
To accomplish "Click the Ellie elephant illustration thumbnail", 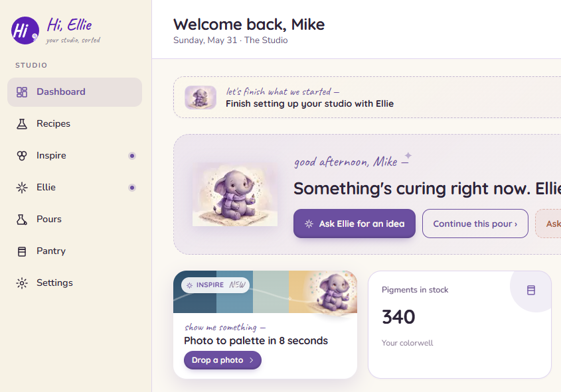I will pyautogui.click(x=200, y=98).
